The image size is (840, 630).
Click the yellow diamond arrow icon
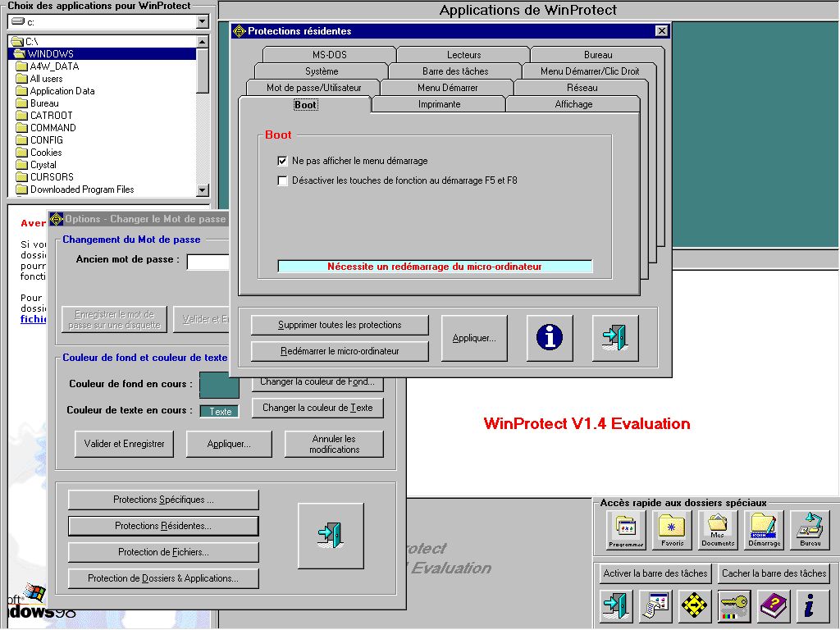pos(696,607)
